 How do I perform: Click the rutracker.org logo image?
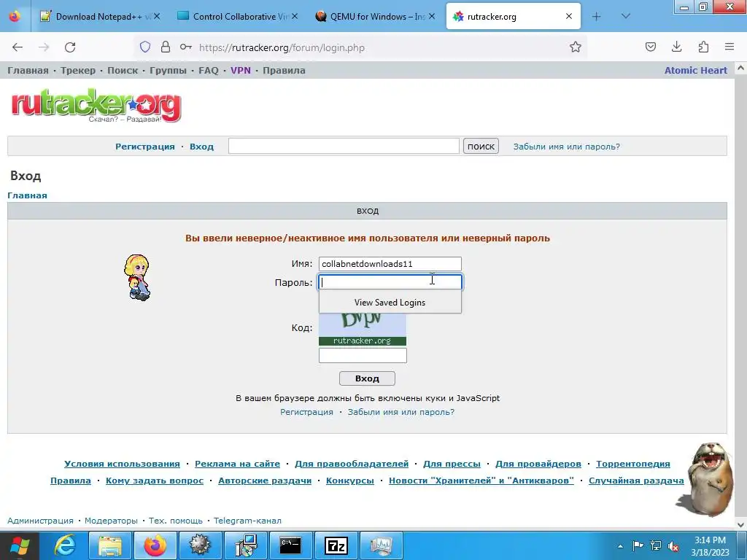[96, 105]
